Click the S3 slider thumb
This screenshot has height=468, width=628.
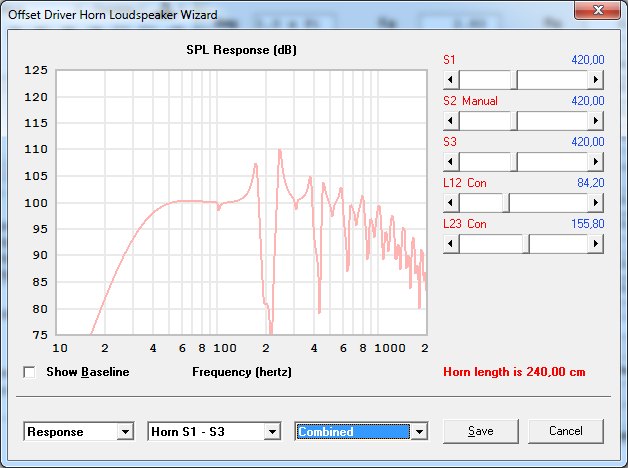(514, 162)
